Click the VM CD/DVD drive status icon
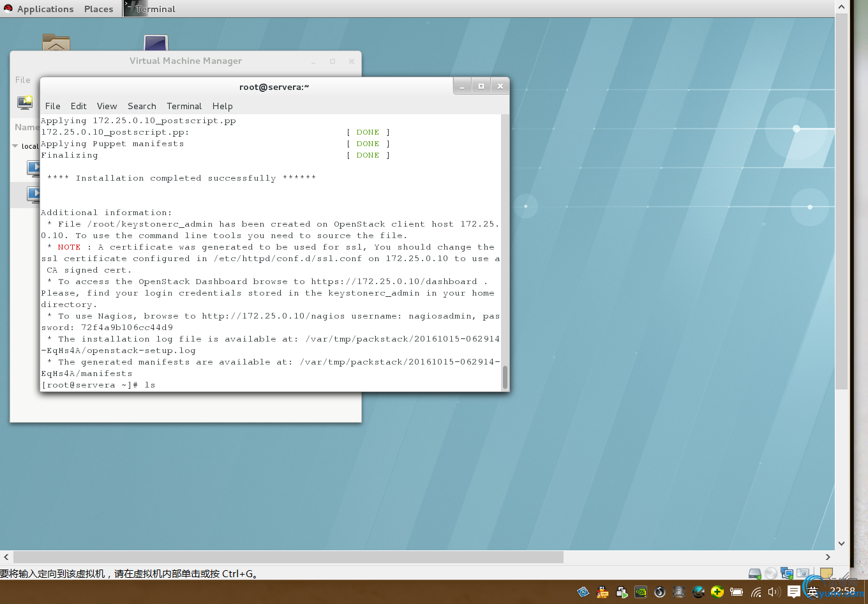The width and height of the screenshot is (868, 604). (771, 573)
